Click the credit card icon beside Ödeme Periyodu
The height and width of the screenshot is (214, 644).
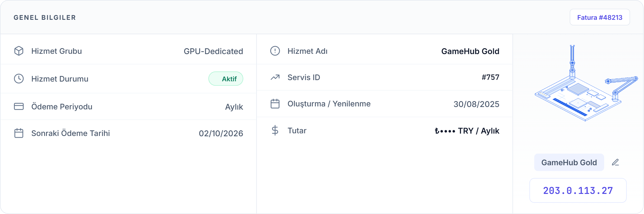tap(19, 106)
